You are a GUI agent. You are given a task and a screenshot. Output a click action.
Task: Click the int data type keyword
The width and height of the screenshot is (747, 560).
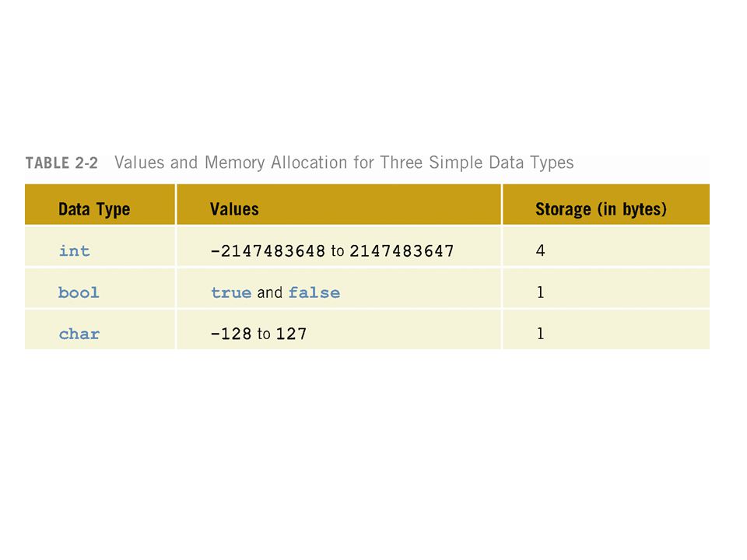[x=75, y=250]
